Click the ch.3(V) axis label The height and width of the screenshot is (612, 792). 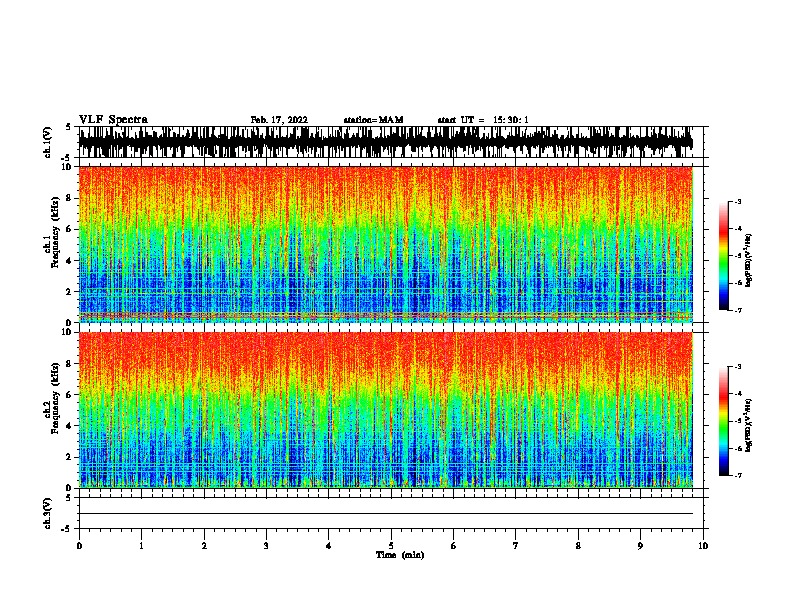click(x=48, y=513)
